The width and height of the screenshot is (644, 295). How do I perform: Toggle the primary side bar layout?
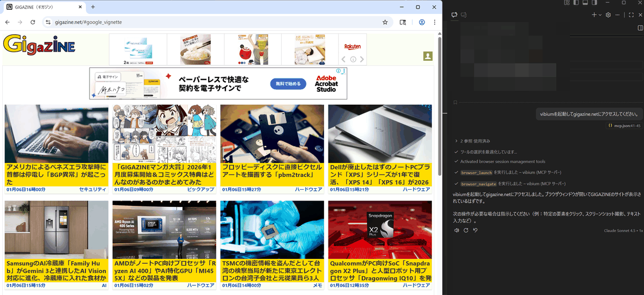pyautogui.click(x=576, y=3)
